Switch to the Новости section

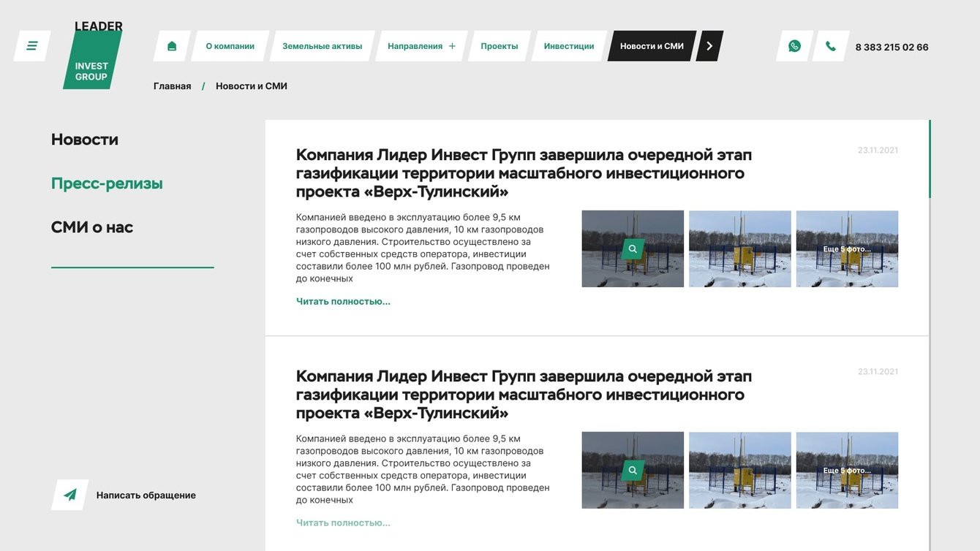[85, 140]
